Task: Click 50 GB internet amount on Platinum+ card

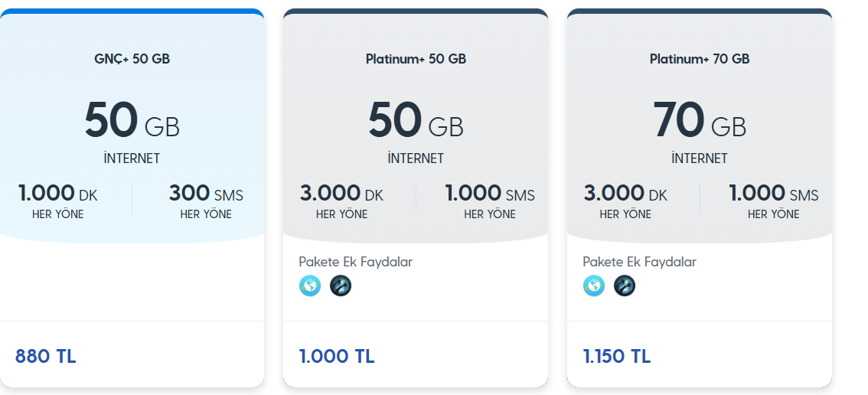Action: 416,119
